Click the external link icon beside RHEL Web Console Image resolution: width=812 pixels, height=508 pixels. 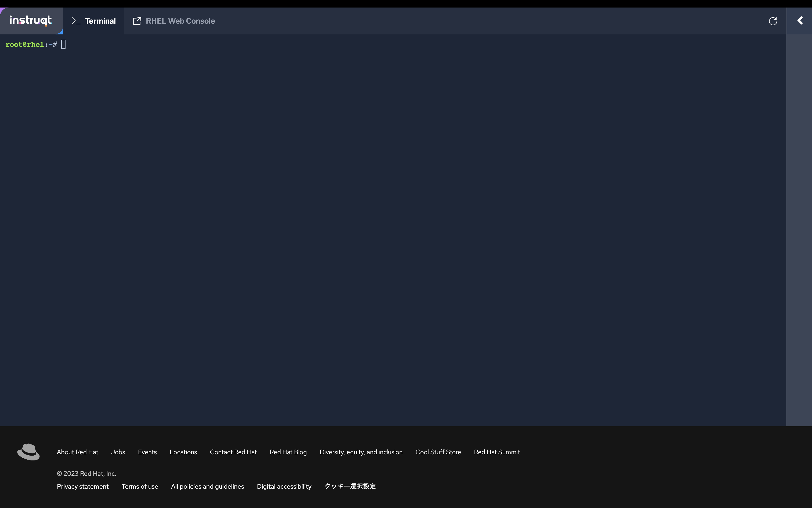click(x=137, y=21)
